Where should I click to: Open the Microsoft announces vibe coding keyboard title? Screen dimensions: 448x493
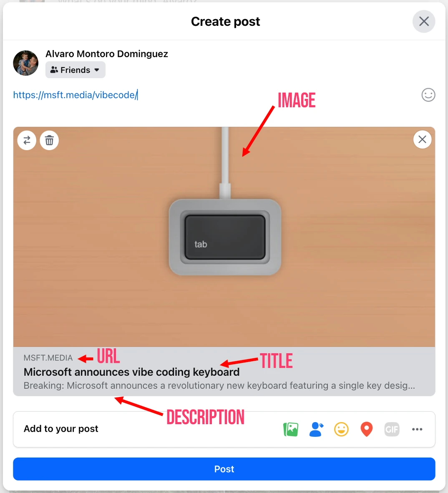131,372
